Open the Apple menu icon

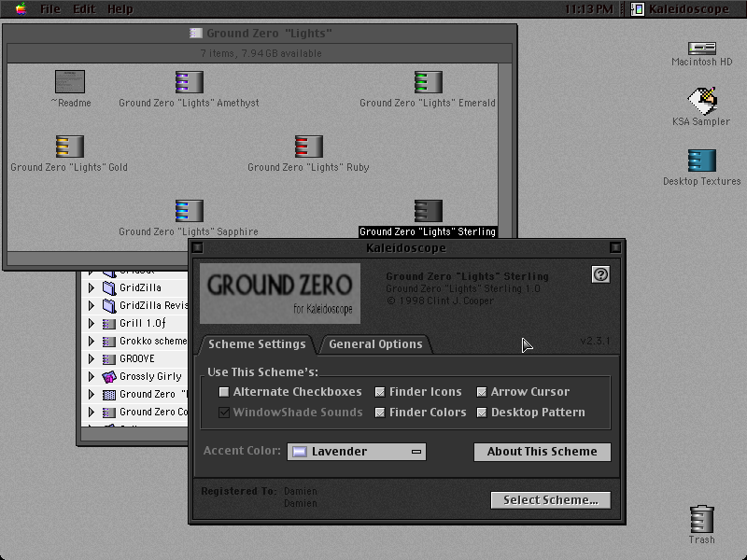[21, 8]
